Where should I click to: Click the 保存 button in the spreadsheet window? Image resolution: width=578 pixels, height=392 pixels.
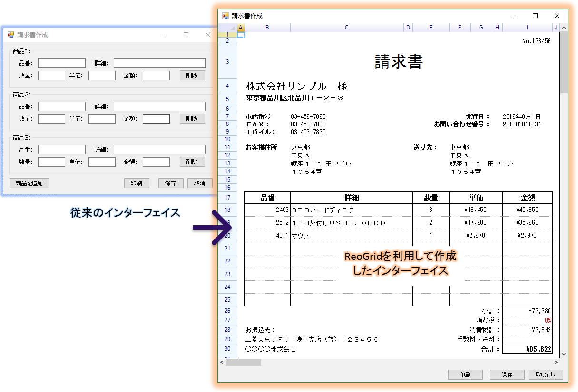[x=507, y=374]
